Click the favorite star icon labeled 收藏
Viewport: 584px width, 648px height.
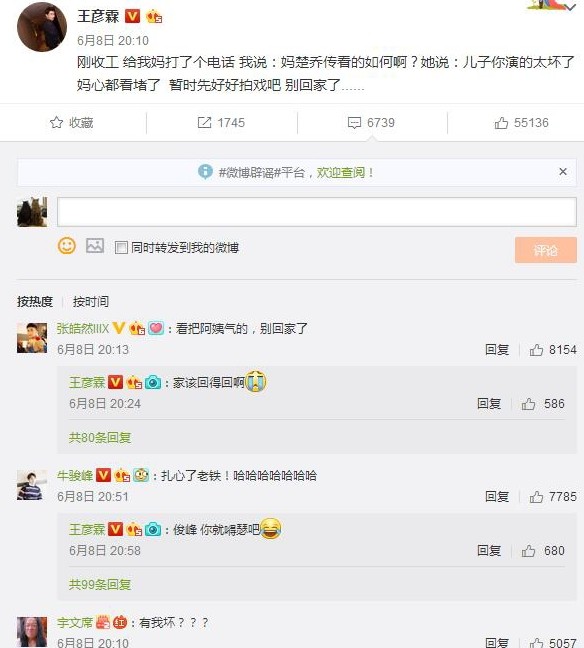tap(57, 122)
